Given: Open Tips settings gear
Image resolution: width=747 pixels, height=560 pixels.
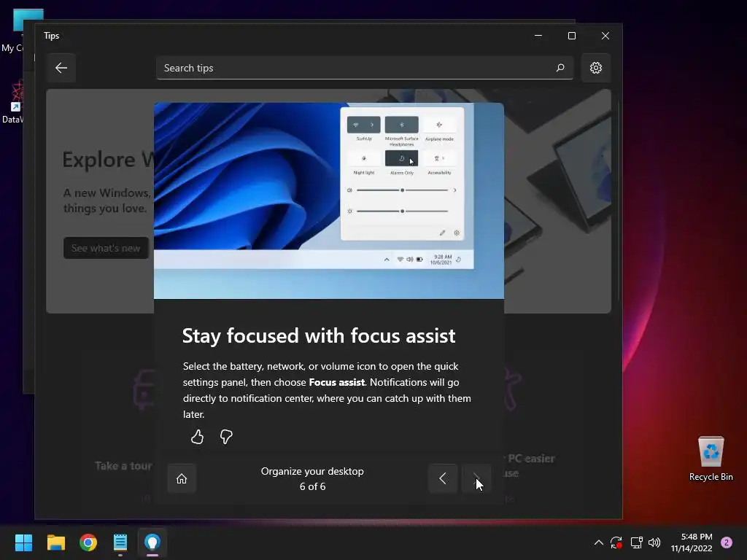Looking at the screenshot, I should click(x=595, y=68).
